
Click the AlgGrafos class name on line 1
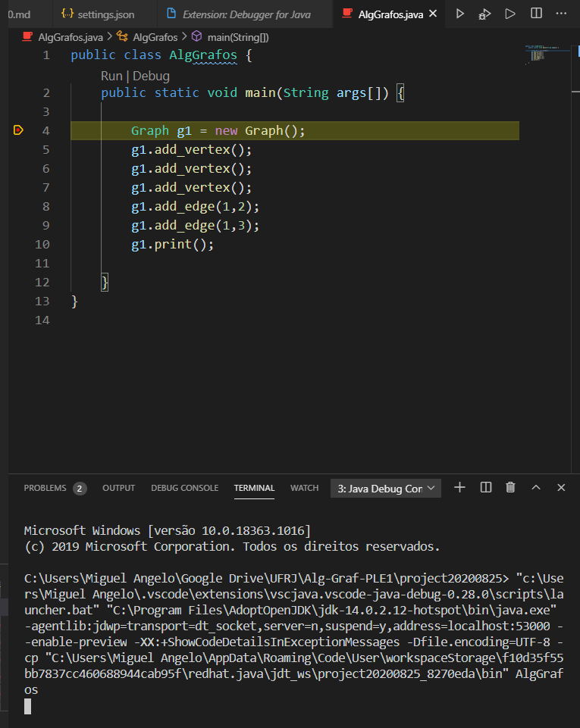pyautogui.click(x=203, y=55)
